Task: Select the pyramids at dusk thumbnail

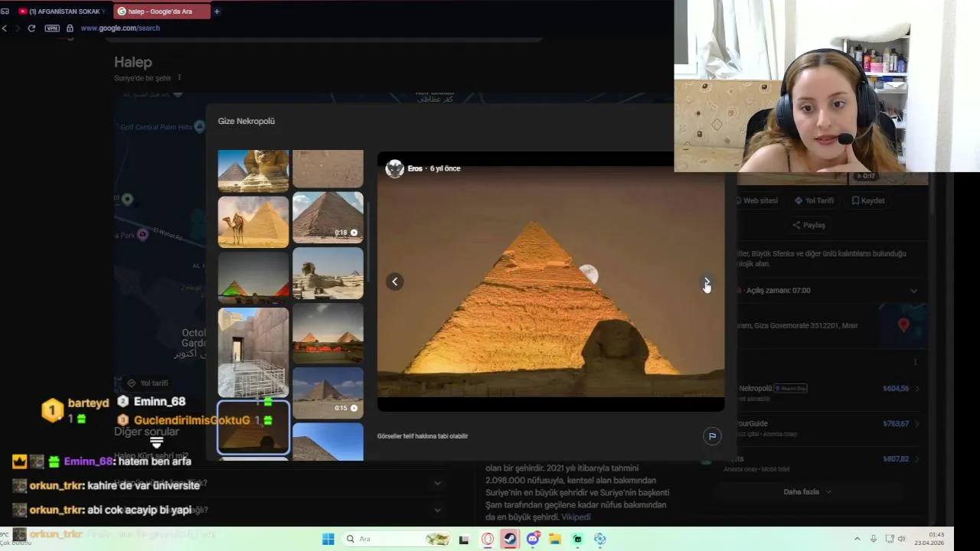Action: point(328,334)
